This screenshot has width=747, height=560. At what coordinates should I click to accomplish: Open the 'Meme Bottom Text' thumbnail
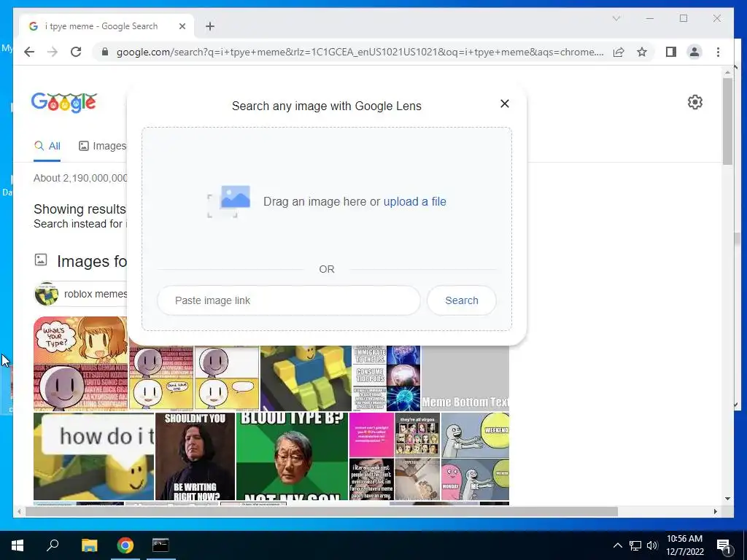coord(465,378)
